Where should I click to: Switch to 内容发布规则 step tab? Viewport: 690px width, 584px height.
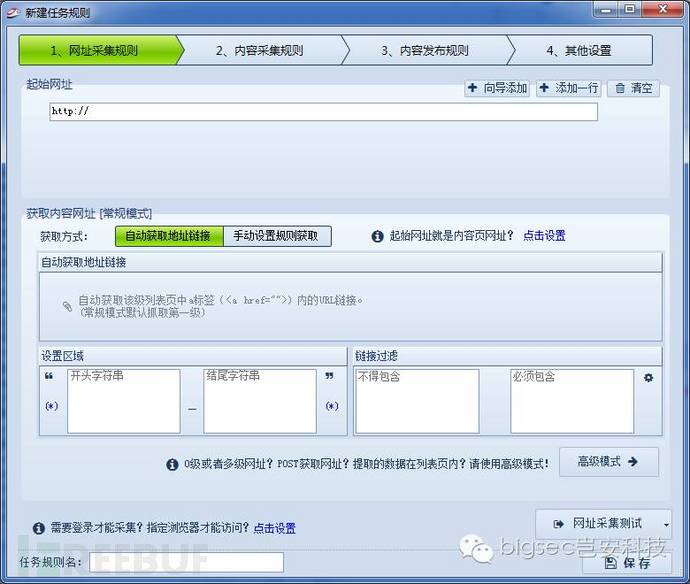click(425, 50)
